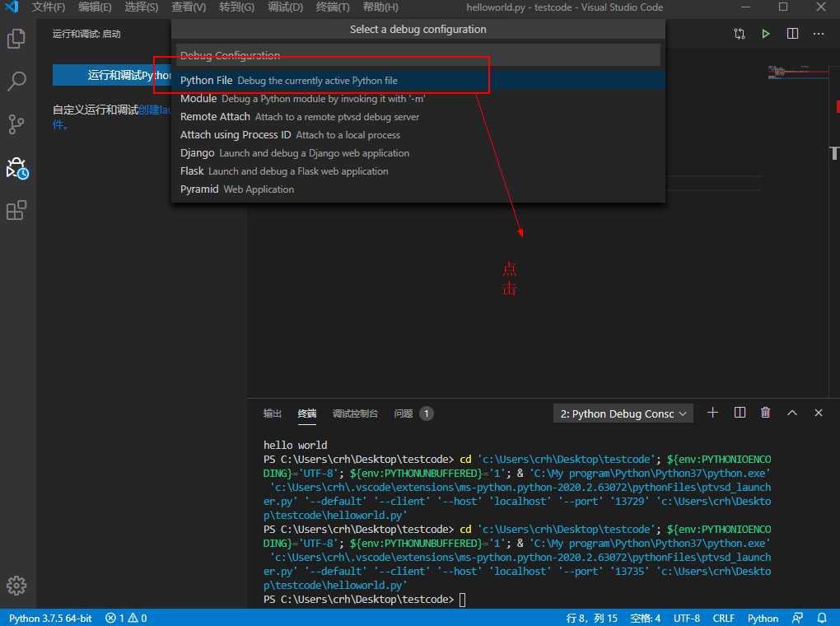Screen dimensions: 840x626
Task: Minimize the Visual Studio Code window
Action: (746, 7)
